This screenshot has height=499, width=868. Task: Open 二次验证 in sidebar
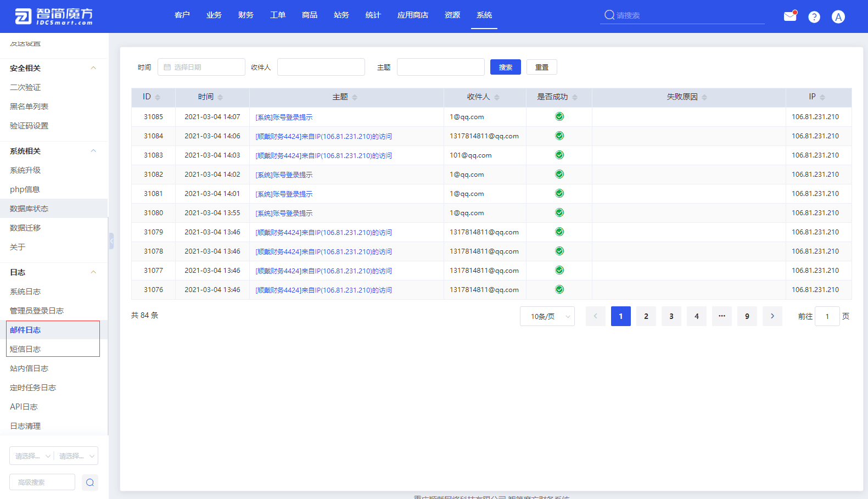25,87
